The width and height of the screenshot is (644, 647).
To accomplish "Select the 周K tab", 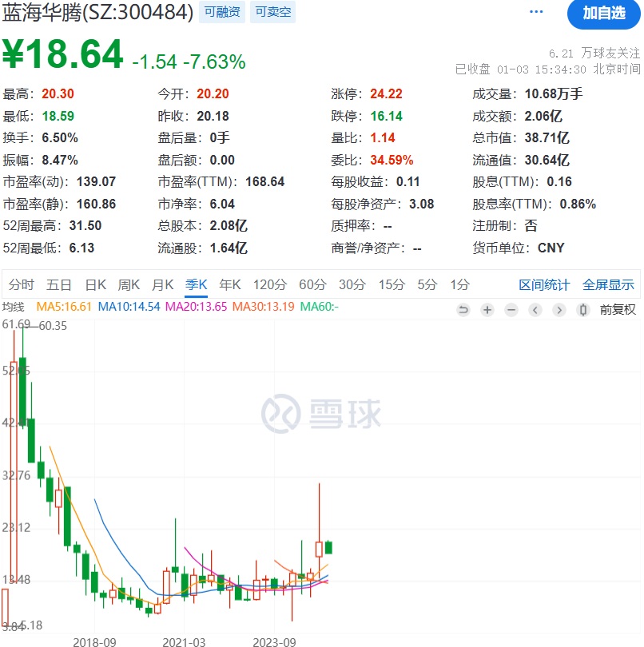I will 129,284.
